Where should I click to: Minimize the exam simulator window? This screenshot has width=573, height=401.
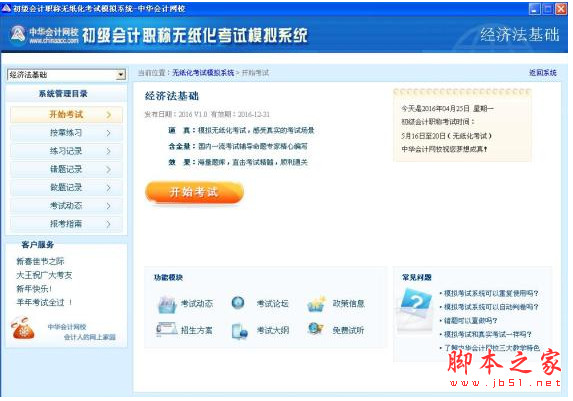tap(535, 9)
